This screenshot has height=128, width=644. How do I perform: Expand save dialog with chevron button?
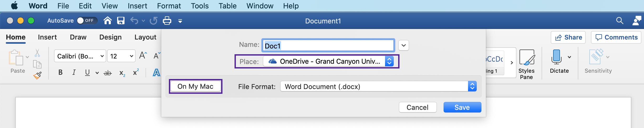[404, 45]
